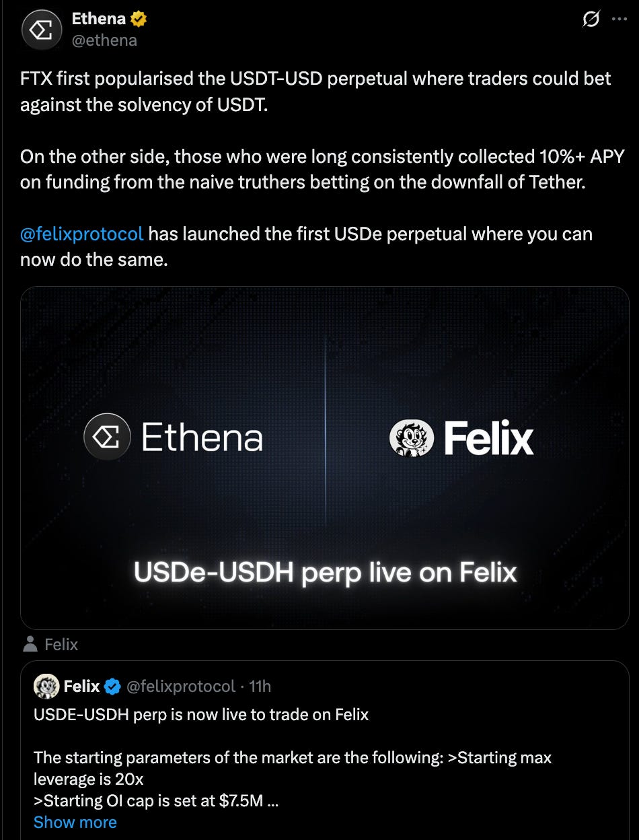Expand the quoted post with Show more
The image size is (639, 840).
(x=75, y=823)
